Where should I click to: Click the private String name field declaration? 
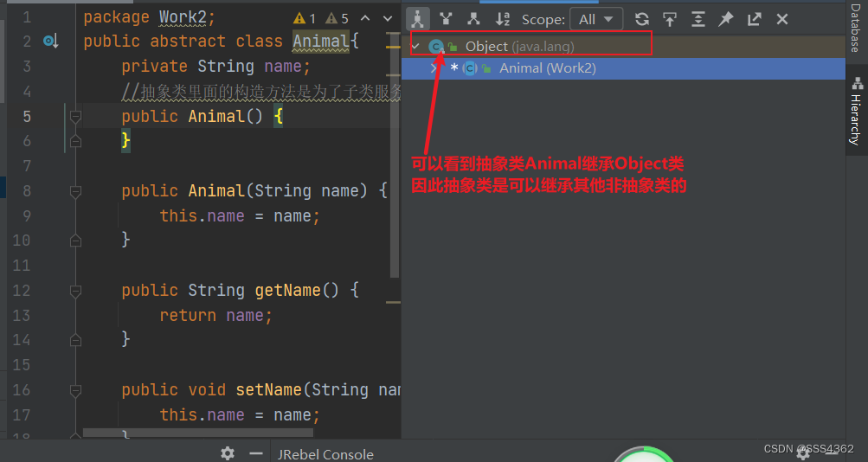point(215,67)
